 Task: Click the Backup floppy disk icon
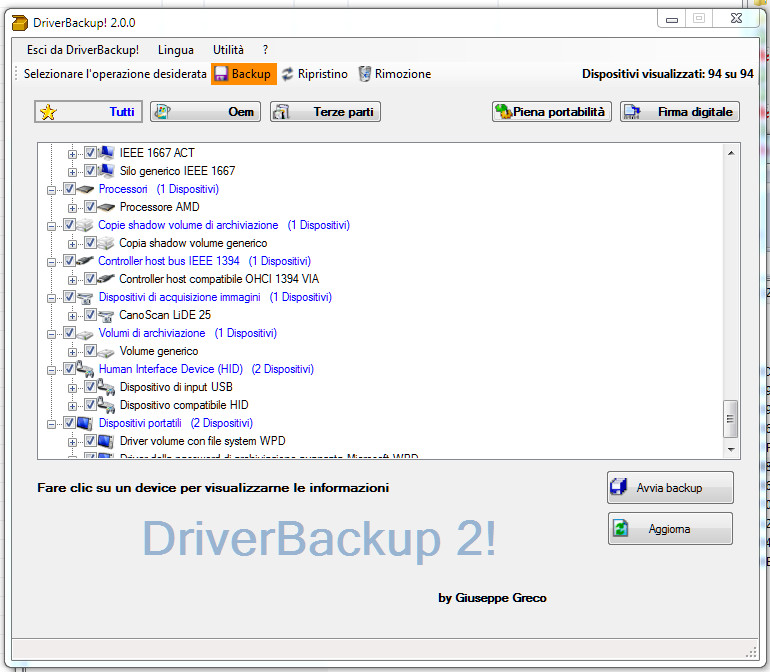click(x=220, y=74)
